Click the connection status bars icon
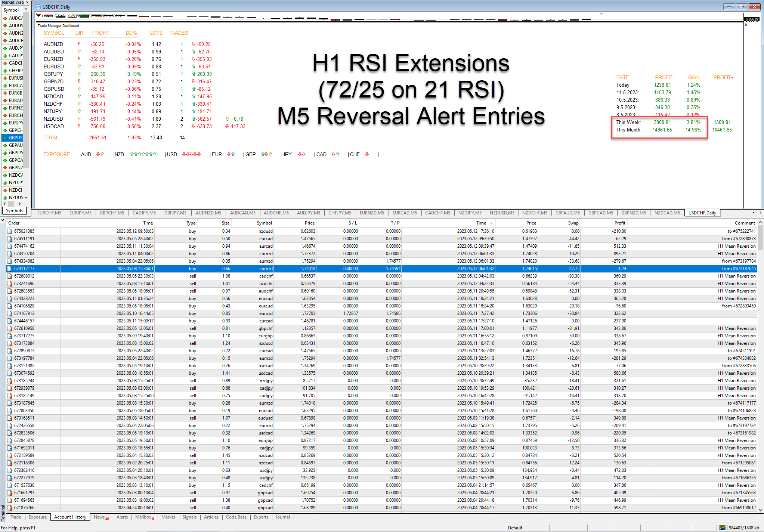Screen dimensions: 764x532 (723, 528)
